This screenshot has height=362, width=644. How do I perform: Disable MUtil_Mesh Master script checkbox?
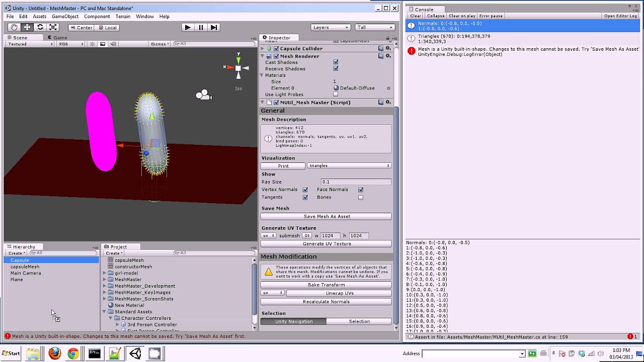276,103
